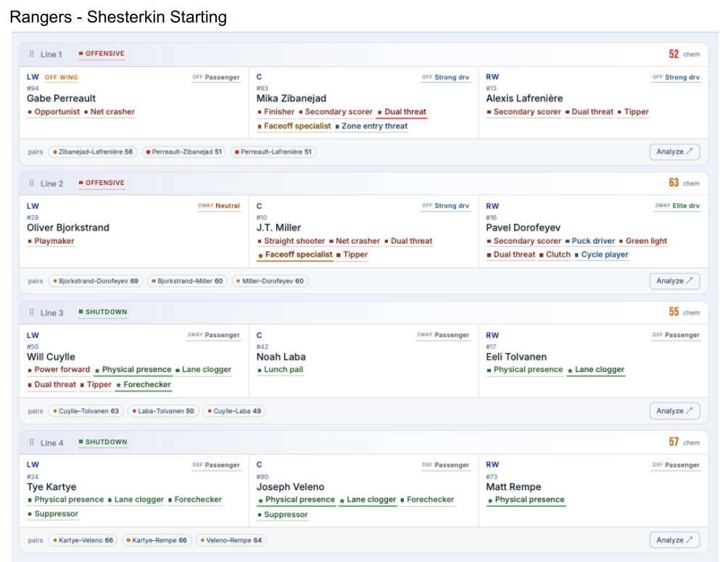Select the Perreault–Lafrenière 51 pair chip
The height and width of the screenshot is (562, 728).
[273, 152]
